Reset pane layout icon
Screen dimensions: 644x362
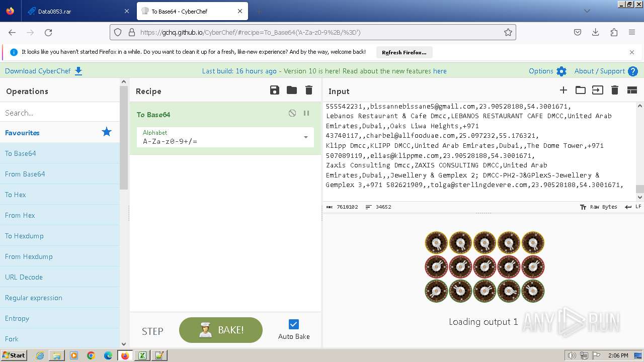[x=632, y=90]
